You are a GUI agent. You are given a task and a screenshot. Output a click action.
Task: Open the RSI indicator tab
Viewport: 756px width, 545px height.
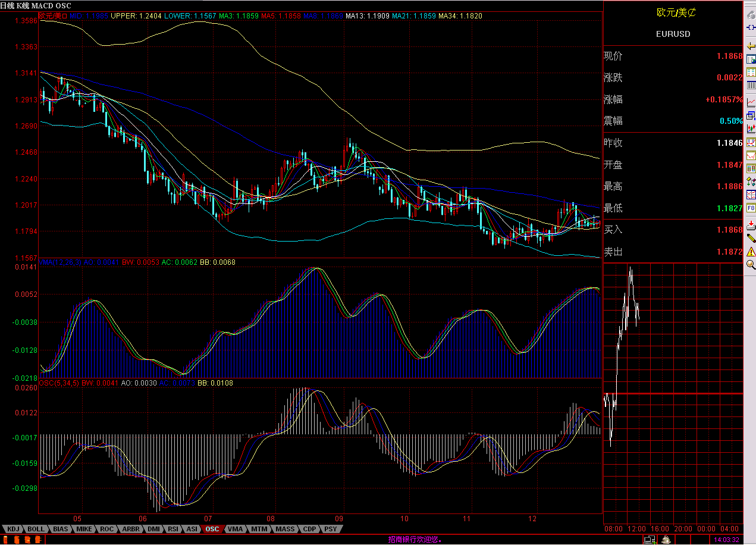[x=173, y=529]
